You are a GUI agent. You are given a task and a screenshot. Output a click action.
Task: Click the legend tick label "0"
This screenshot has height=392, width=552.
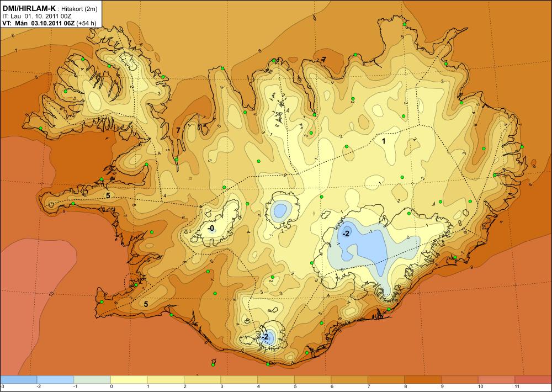pos(112,386)
